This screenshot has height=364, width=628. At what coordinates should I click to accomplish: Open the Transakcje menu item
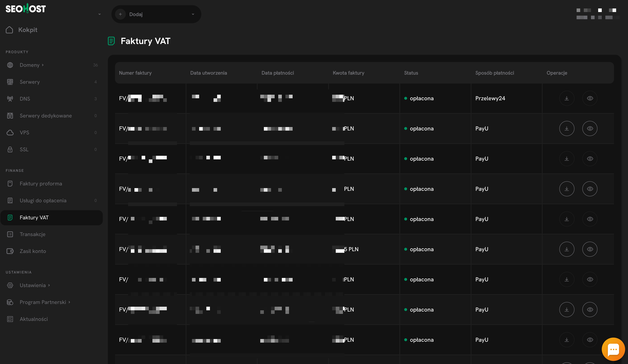click(x=32, y=234)
